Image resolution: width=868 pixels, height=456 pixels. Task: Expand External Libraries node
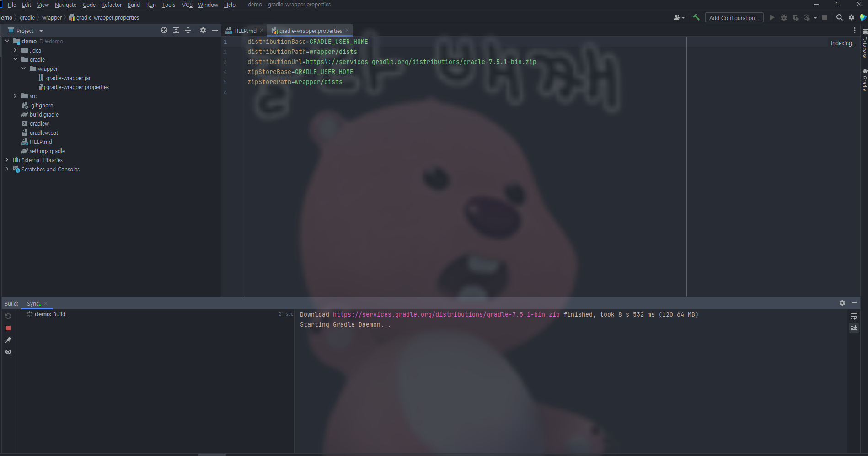click(x=7, y=160)
